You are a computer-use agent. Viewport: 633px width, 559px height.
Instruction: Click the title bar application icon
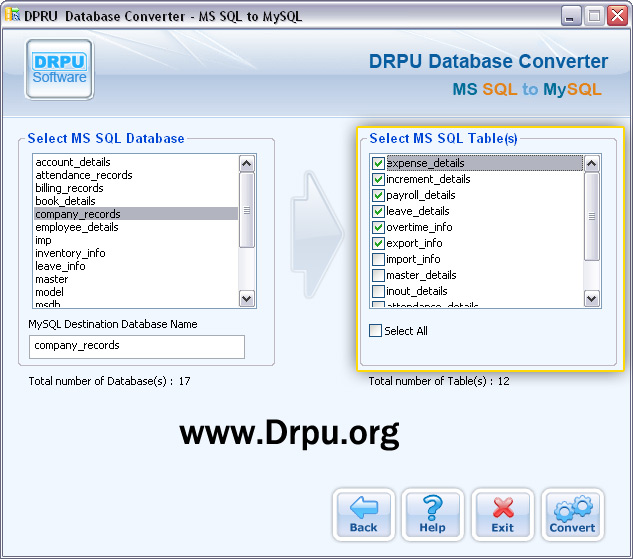(12, 15)
